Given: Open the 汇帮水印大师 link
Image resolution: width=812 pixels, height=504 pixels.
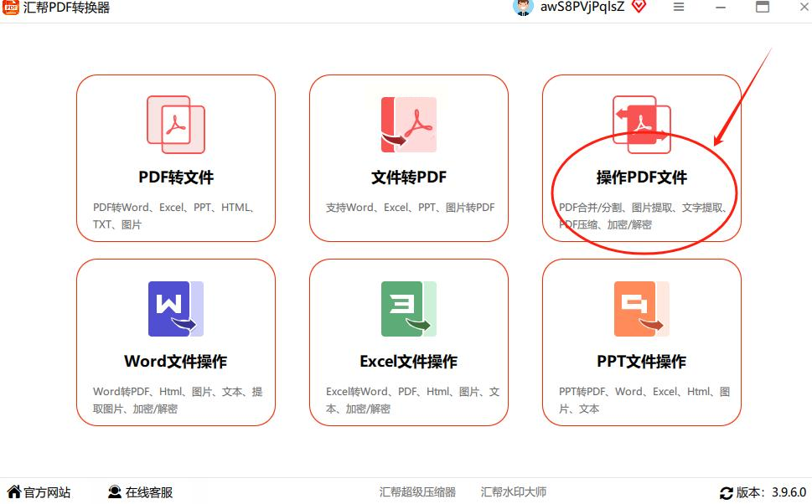Looking at the screenshot, I should point(513,492).
